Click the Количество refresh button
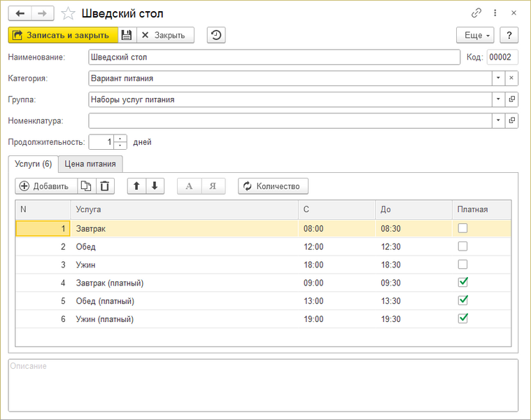 pos(273,186)
